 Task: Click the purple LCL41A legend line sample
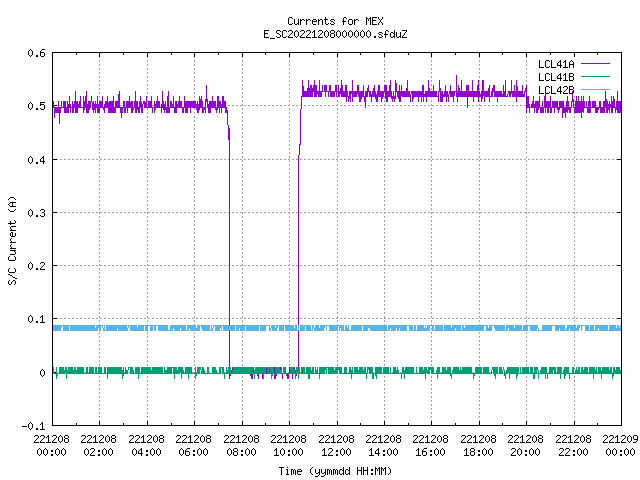click(595, 64)
